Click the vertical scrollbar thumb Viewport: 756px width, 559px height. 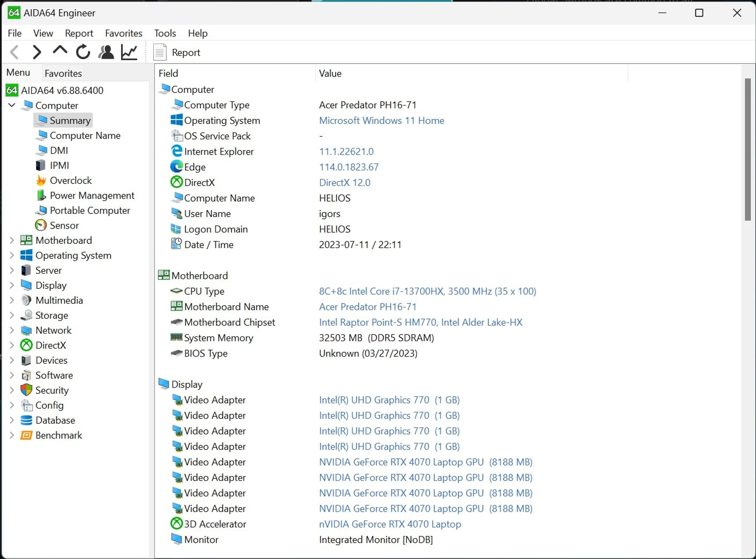[748, 150]
